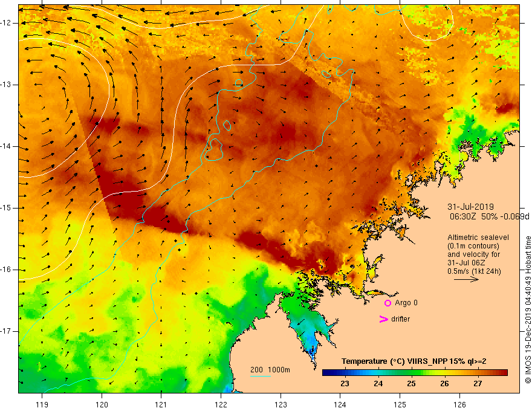This screenshot has width=532, height=411.
Task: Click the latitude axis label -16
Action: [x=7, y=270]
